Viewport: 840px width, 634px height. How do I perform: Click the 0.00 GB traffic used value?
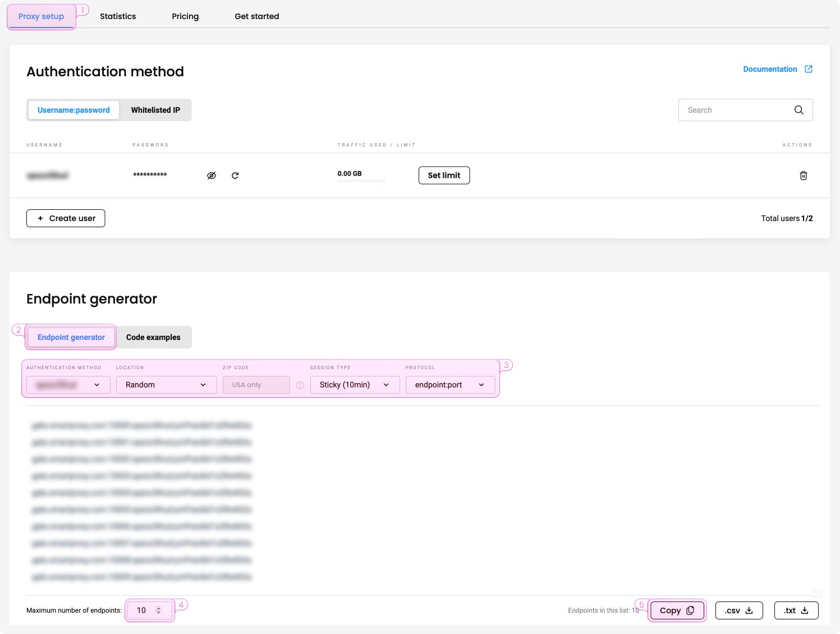coord(350,173)
